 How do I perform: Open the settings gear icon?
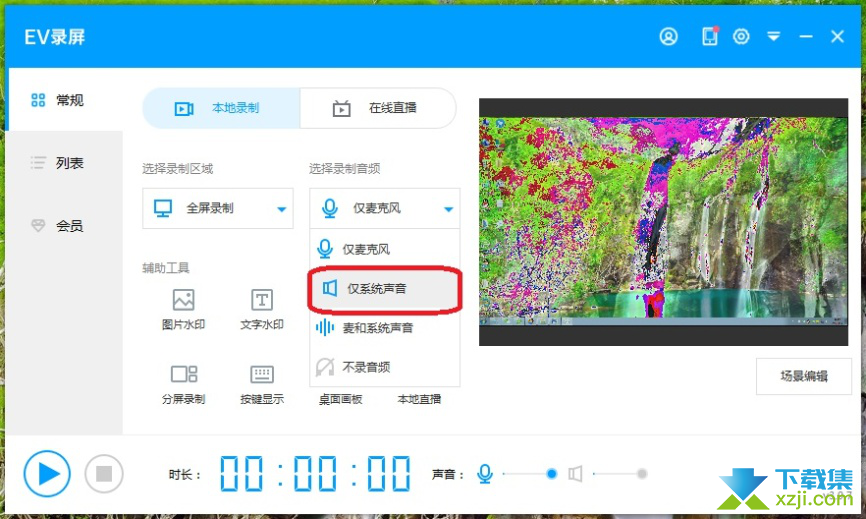(x=741, y=36)
